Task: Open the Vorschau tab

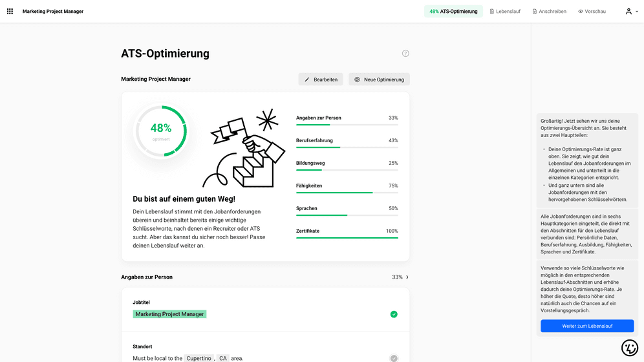Action: tap(592, 12)
